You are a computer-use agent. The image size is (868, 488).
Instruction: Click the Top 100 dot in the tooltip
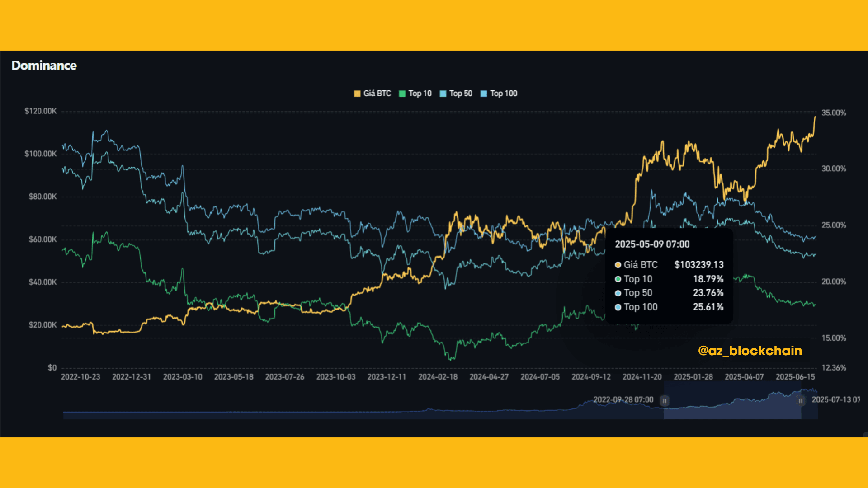pos(618,307)
